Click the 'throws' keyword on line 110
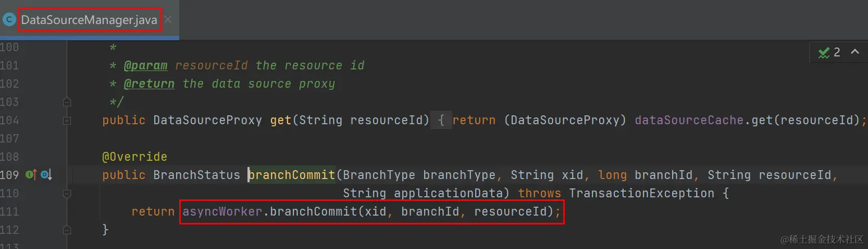 539,193
